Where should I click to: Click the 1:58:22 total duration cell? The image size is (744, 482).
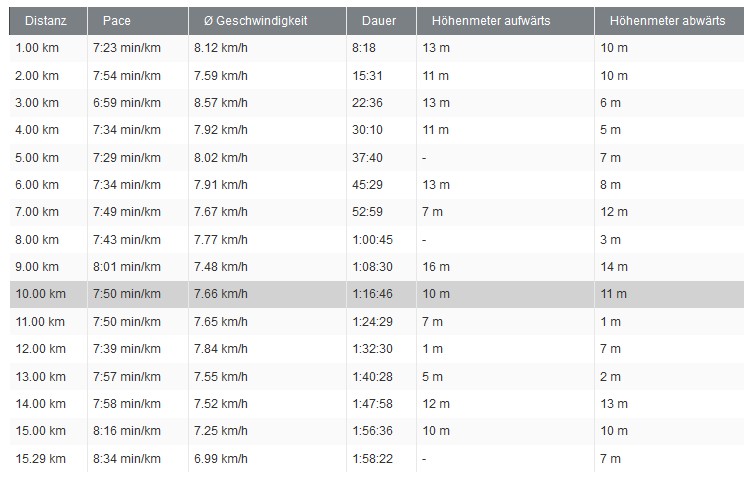[x=373, y=459]
